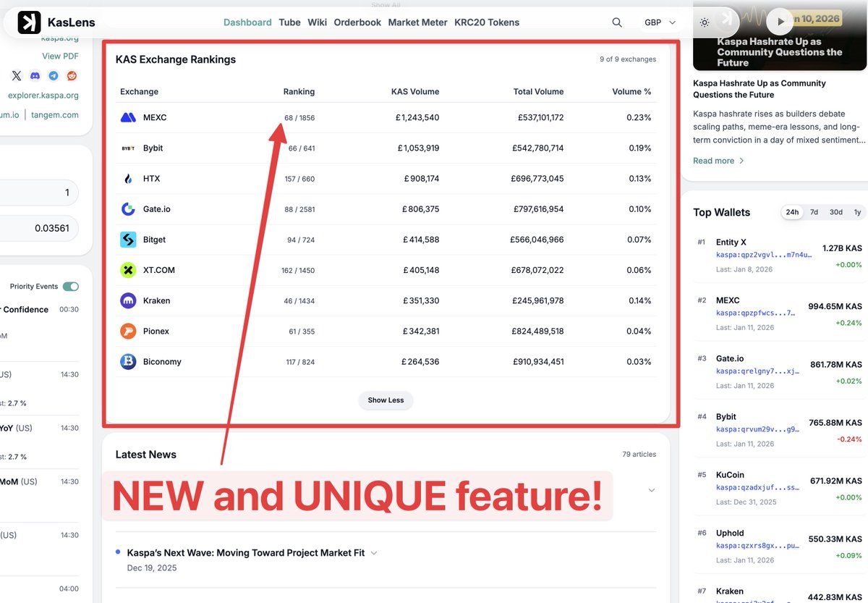868x603 pixels.
Task: Toggle the Priority Events switch
Action: click(70, 287)
